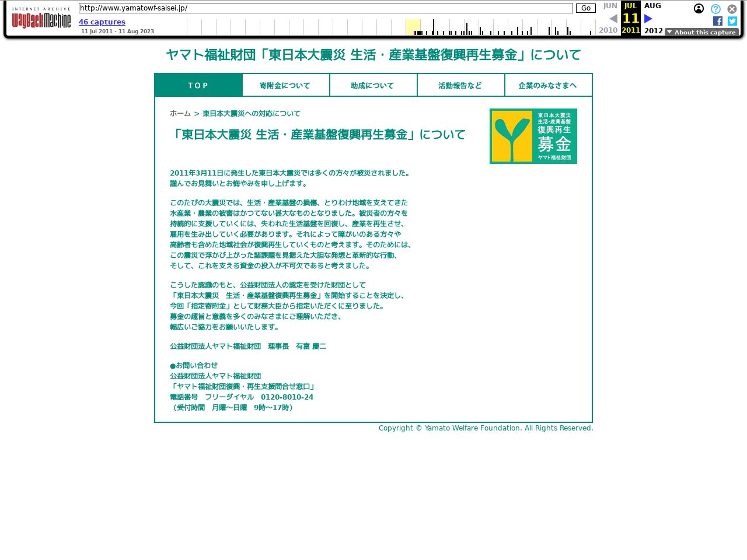Viewport: 747px width, 560px height.
Task: Click the green sprout fund banner
Action: 533,136
